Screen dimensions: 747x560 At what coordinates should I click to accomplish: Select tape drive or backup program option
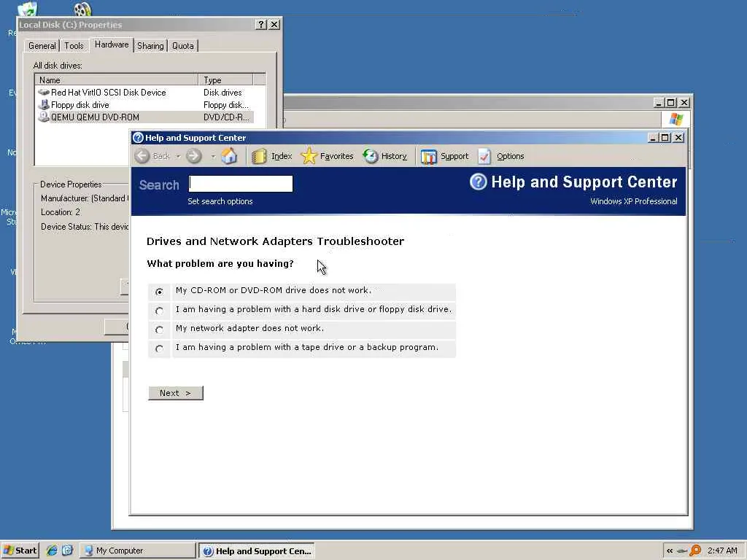pyautogui.click(x=159, y=349)
